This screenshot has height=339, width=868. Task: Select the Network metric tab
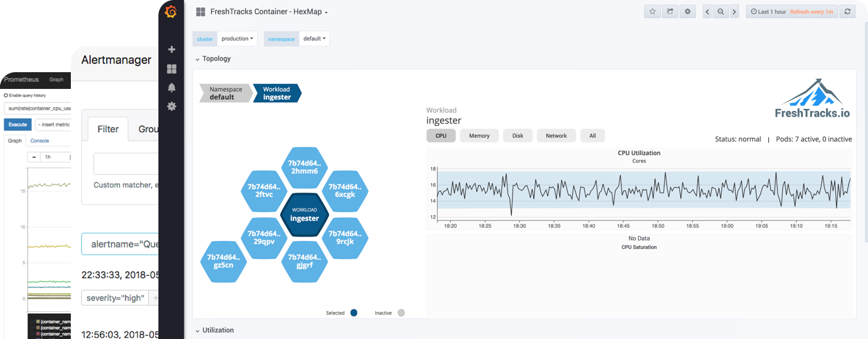(x=556, y=135)
